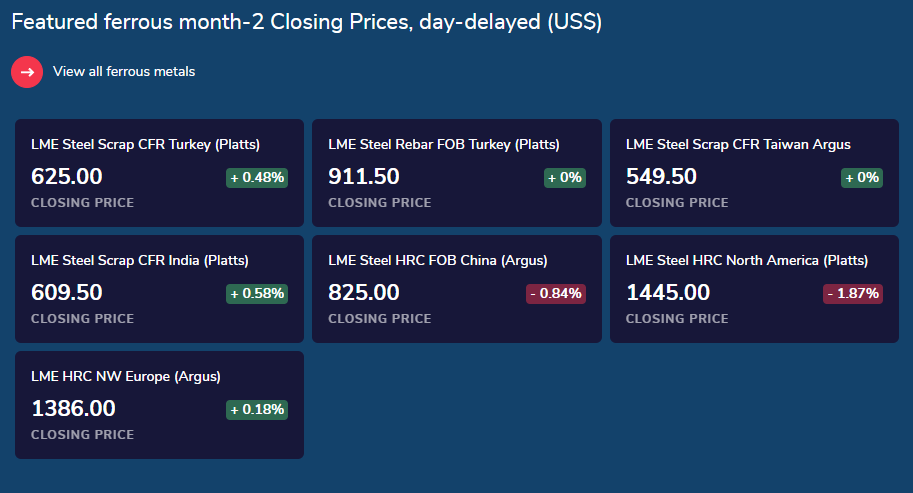This screenshot has height=493, width=913.
Task: Open LME Steel HRC North America title
Action: point(747,260)
